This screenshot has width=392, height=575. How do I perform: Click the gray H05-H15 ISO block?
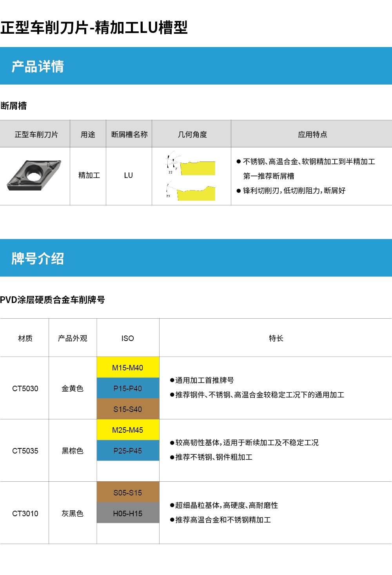click(128, 513)
